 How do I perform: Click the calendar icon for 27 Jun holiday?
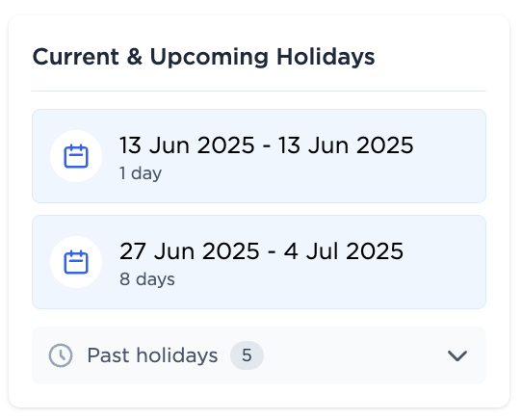click(x=76, y=262)
